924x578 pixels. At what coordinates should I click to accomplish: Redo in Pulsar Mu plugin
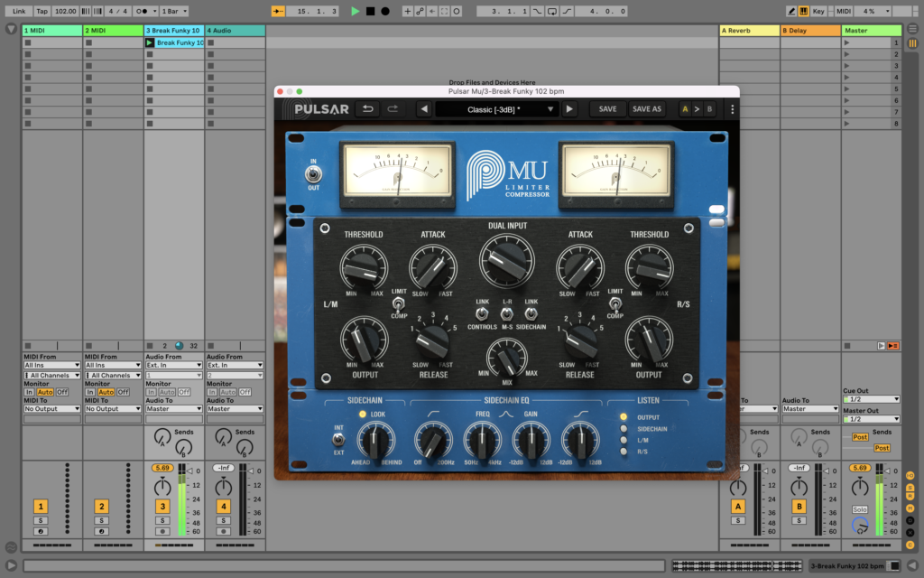[x=393, y=108]
